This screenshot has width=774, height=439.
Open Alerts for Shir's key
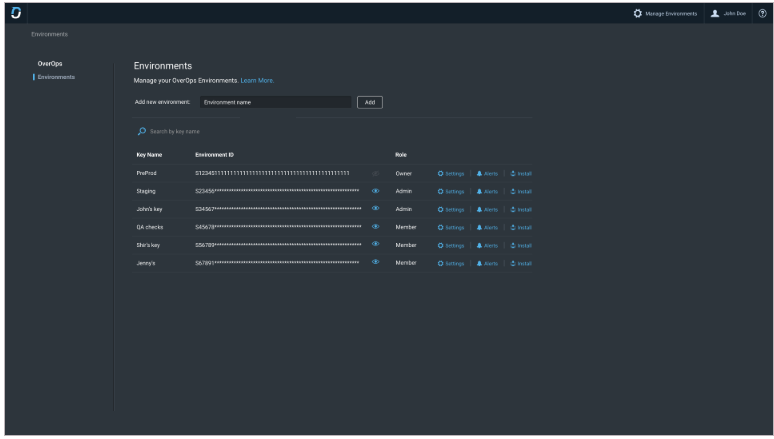pos(487,246)
